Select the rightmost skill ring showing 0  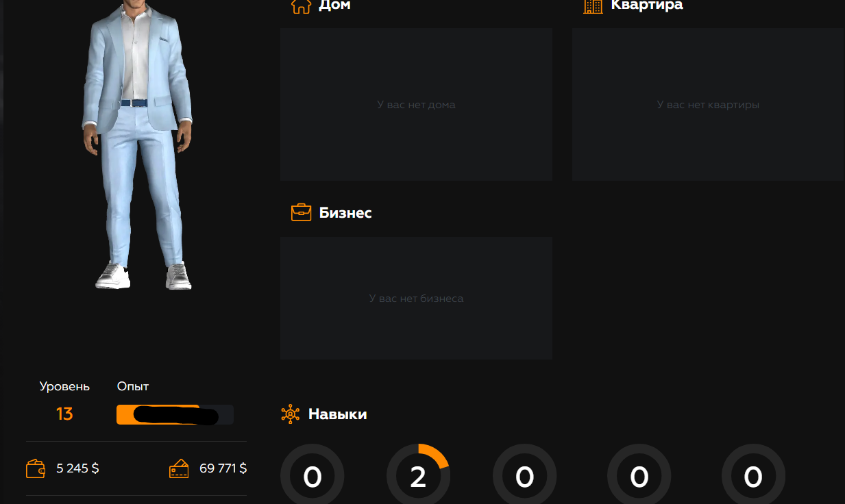pyautogui.click(x=752, y=476)
